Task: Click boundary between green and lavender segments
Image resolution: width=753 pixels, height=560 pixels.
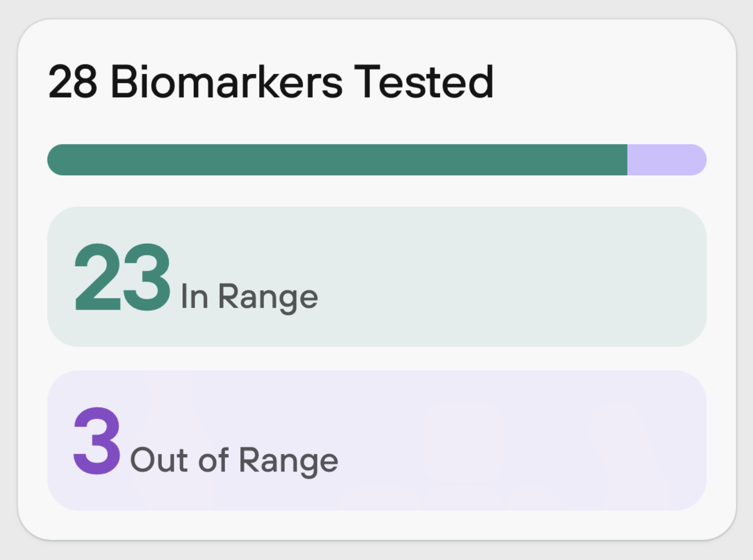Action: click(628, 160)
